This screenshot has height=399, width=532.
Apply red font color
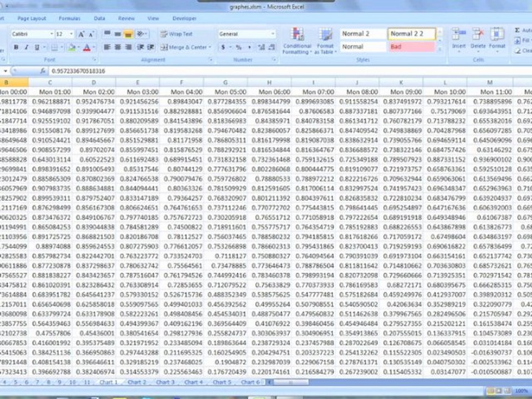tap(87, 48)
